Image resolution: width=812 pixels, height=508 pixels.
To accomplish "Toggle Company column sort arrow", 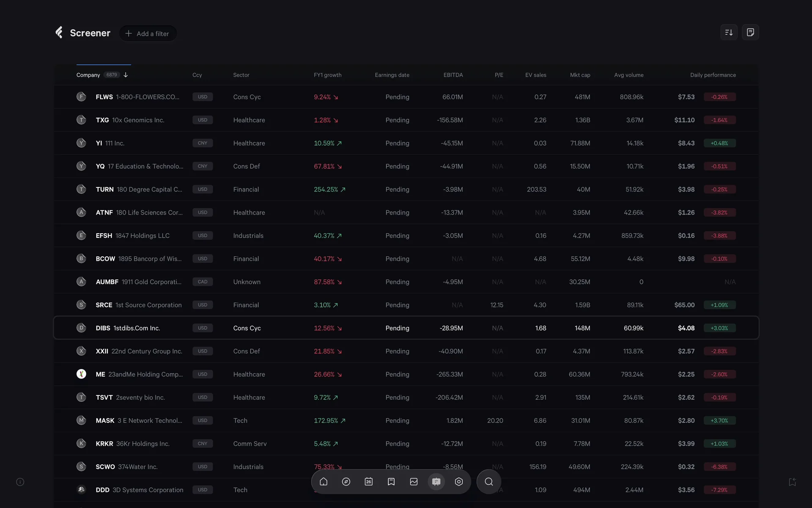I will click(126, 75).
